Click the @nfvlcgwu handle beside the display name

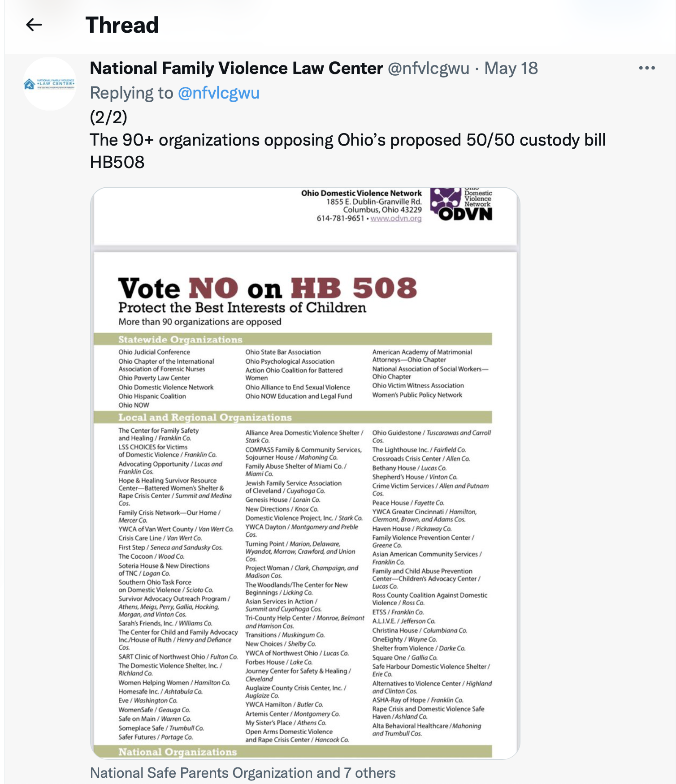point(428,69)
